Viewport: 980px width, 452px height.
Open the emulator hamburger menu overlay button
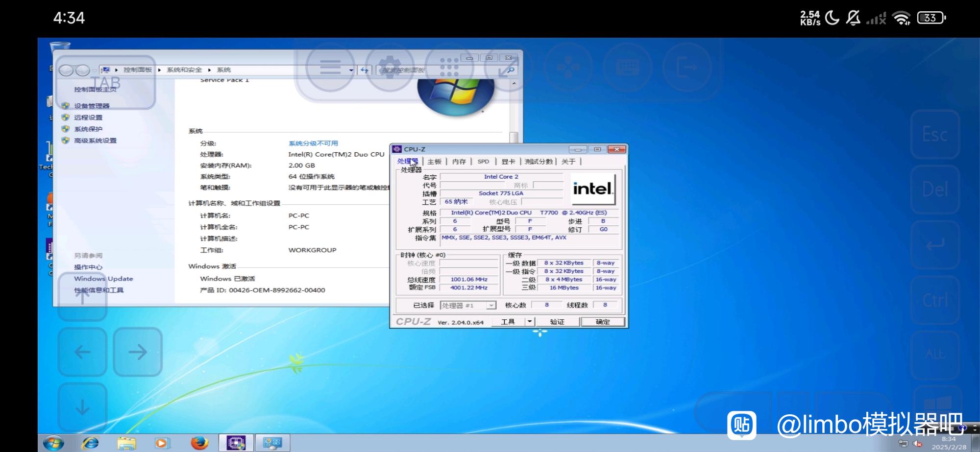[330, 67]
